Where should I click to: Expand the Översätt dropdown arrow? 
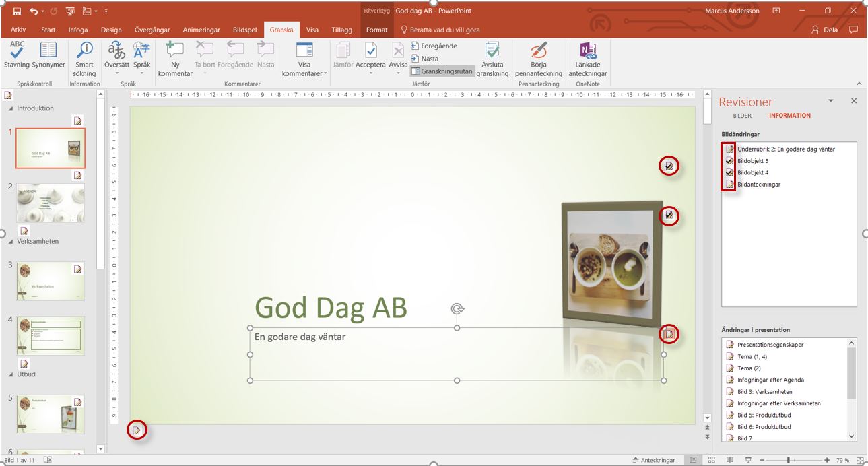tap(116, 73)
